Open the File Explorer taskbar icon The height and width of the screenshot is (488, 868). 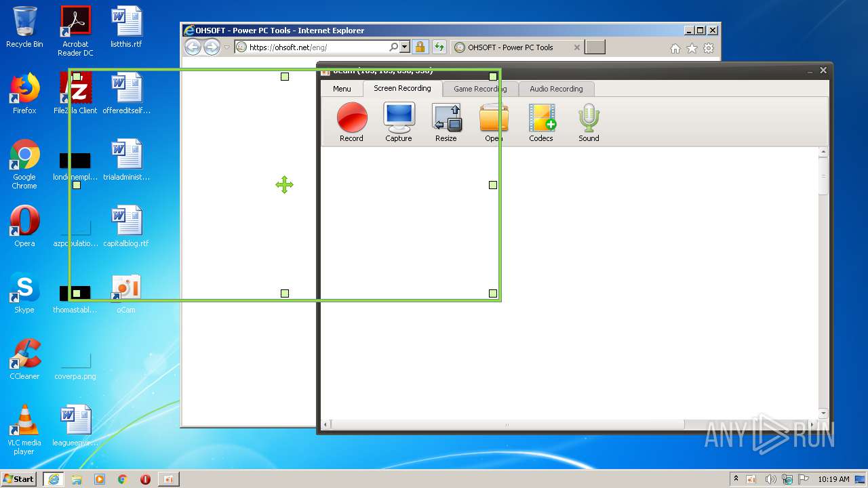(x=77, y=479)
